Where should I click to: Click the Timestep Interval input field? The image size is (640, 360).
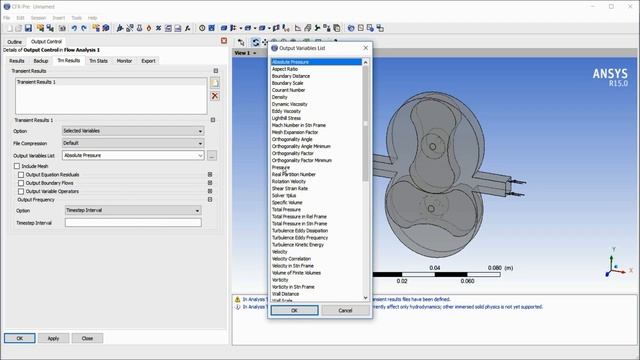133,223
